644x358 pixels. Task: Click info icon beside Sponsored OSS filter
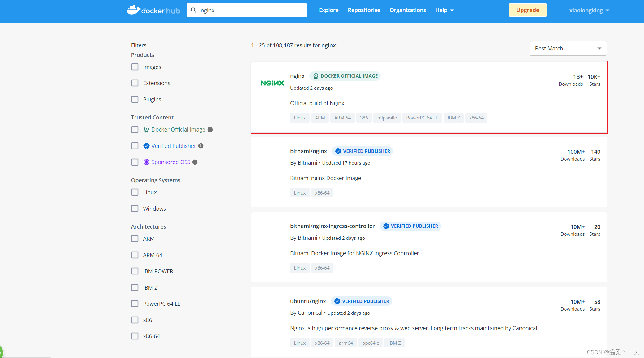(195, 162)
